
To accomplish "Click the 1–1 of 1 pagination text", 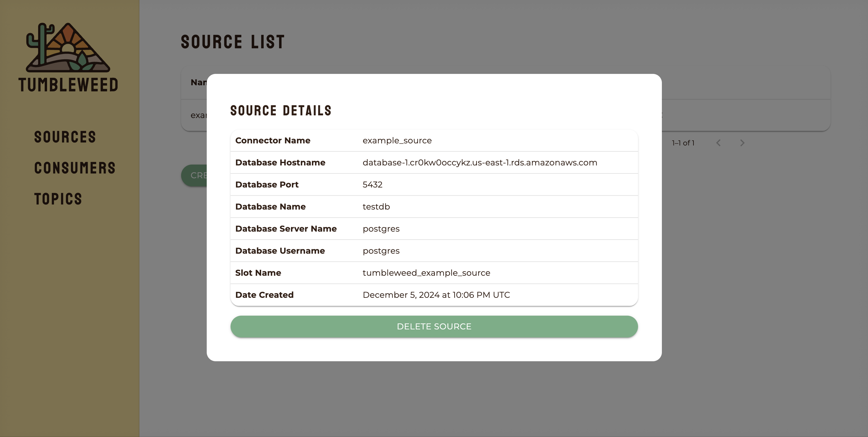I will coord(683,143).
